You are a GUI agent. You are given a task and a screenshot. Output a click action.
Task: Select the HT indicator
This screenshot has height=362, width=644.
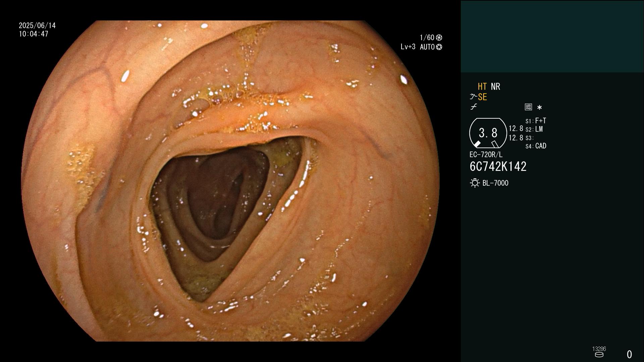coord(482,86)
